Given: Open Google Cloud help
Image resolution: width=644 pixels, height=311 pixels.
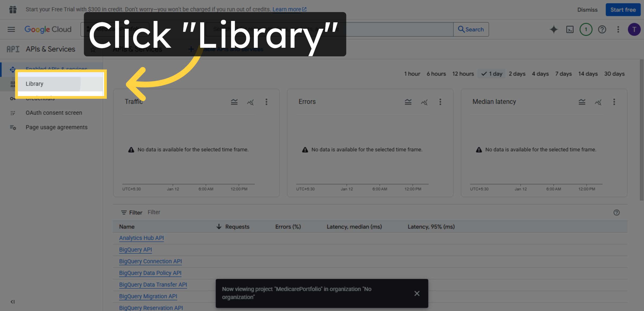Looking at the screenshot, I should [x=602, y=30].
